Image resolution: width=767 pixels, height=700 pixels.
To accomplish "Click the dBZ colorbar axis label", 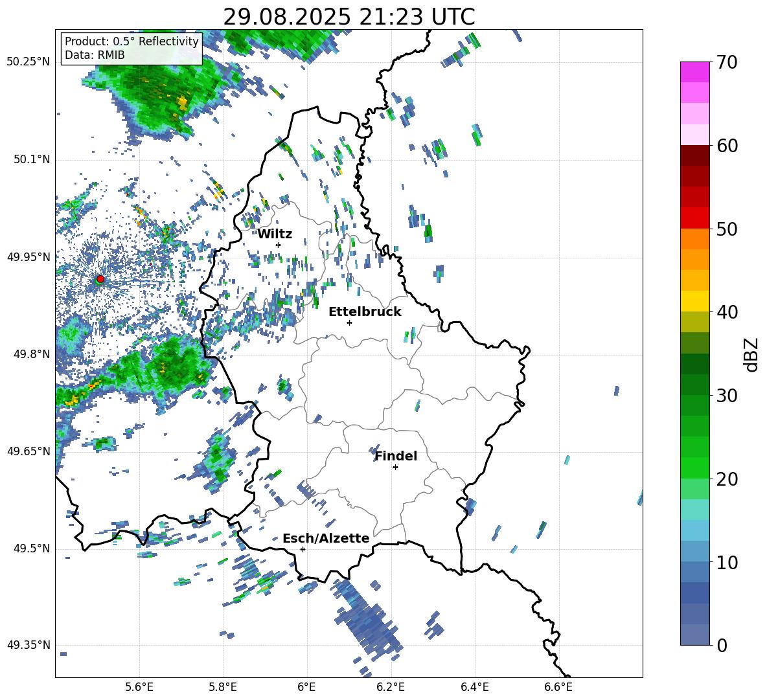I will (752, 354).
